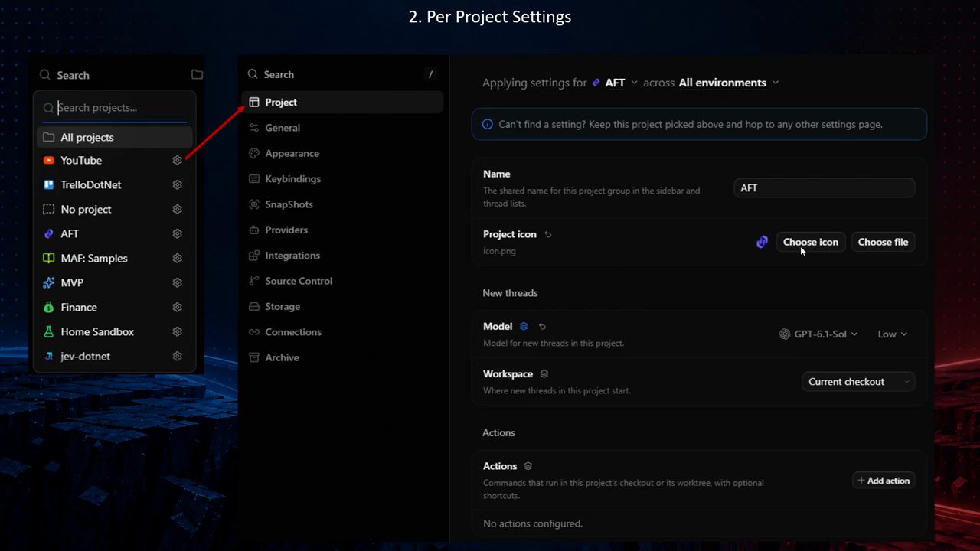Click the reset arrow next to Project icon
The width and height of the screenshot is (980, 551).
[x=548, y=234]
